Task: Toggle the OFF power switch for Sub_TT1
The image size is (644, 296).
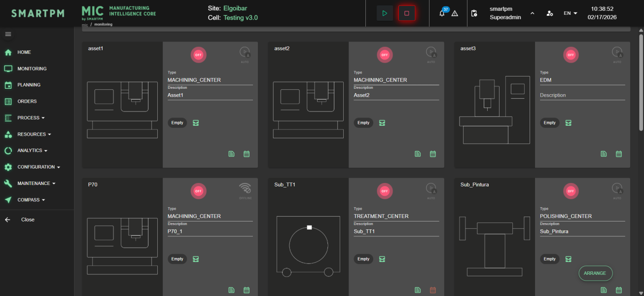Action: click(x=385, y=191)
